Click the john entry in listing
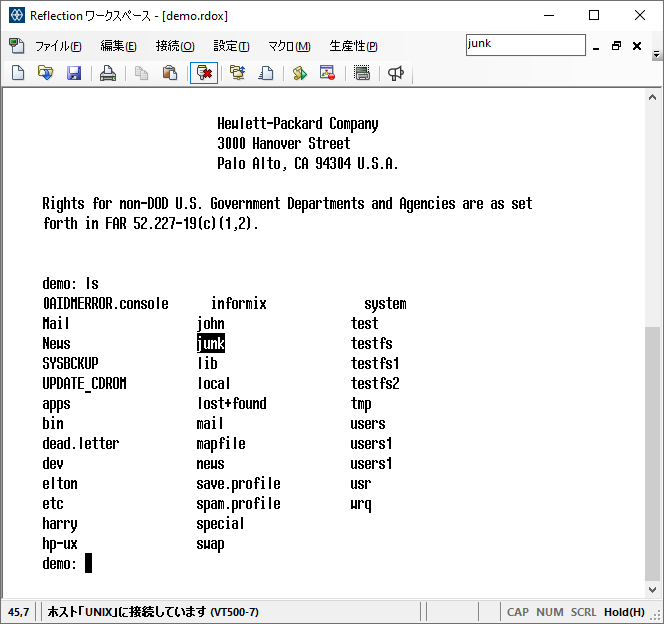 coord(211,324)
